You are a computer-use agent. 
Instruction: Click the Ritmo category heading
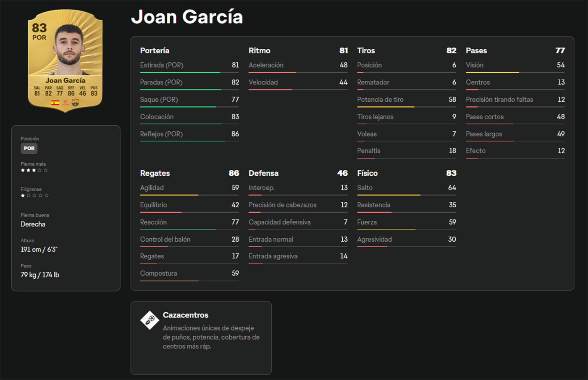click(x=259, y=50)
